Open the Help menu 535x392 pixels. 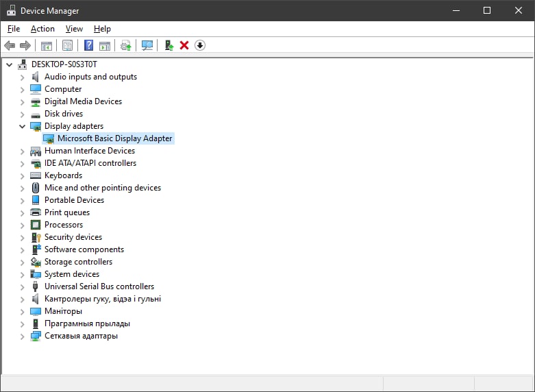point(102,29)
